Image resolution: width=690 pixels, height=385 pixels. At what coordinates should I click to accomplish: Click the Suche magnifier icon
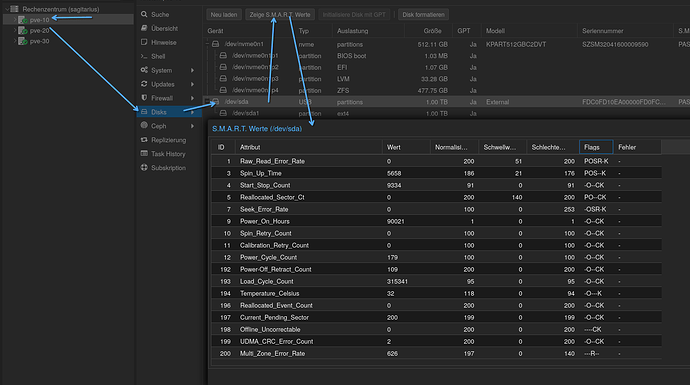pos(144,14)
